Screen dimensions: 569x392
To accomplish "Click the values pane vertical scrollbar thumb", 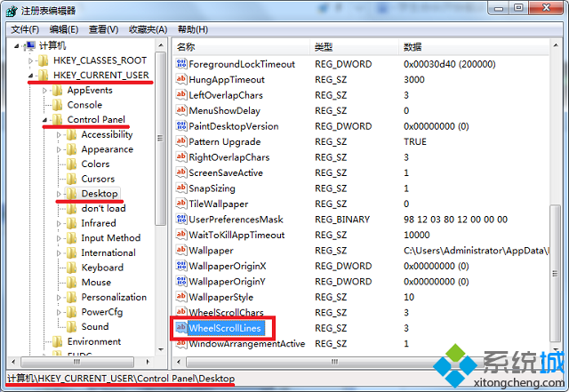I will [555, 273].
